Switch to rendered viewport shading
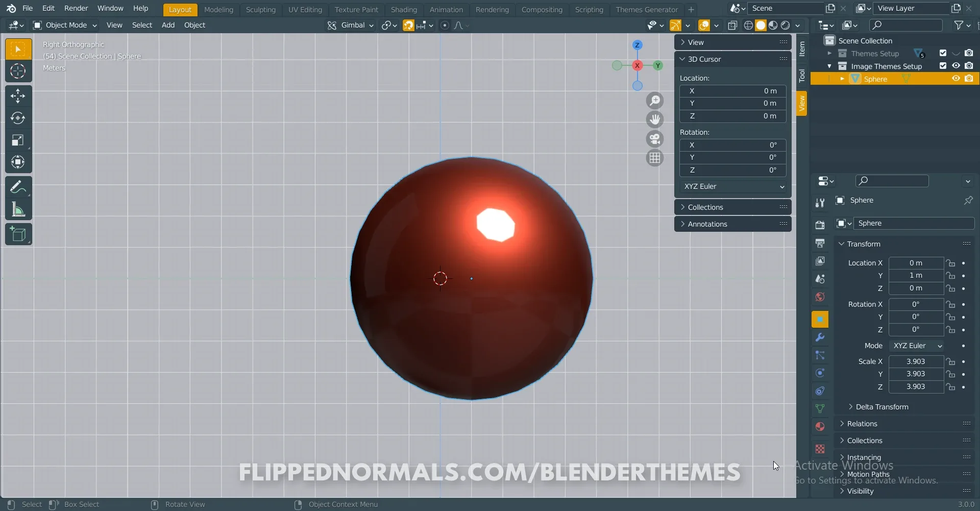The image size is (980, 511). click(x=786, y=26)
